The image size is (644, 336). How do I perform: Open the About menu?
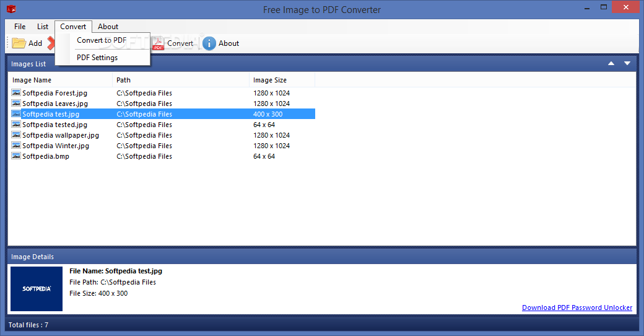tap(108, 26)
